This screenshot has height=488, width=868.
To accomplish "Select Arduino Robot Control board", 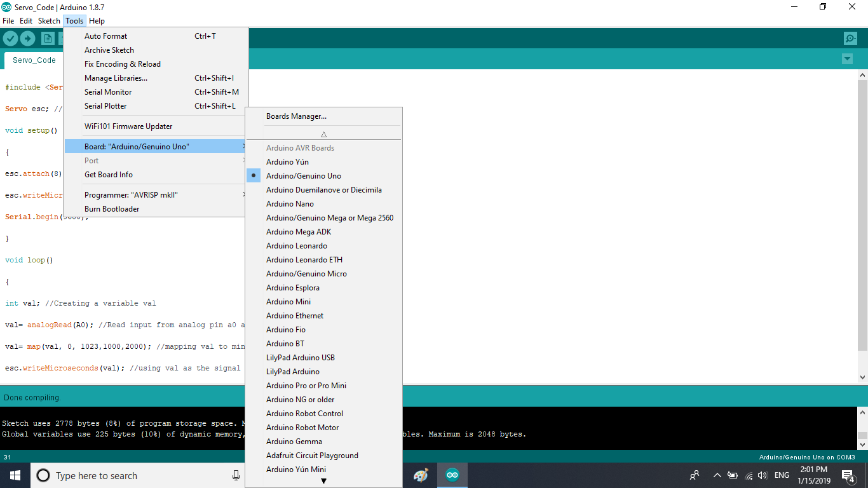I will (x=323, y=414).
